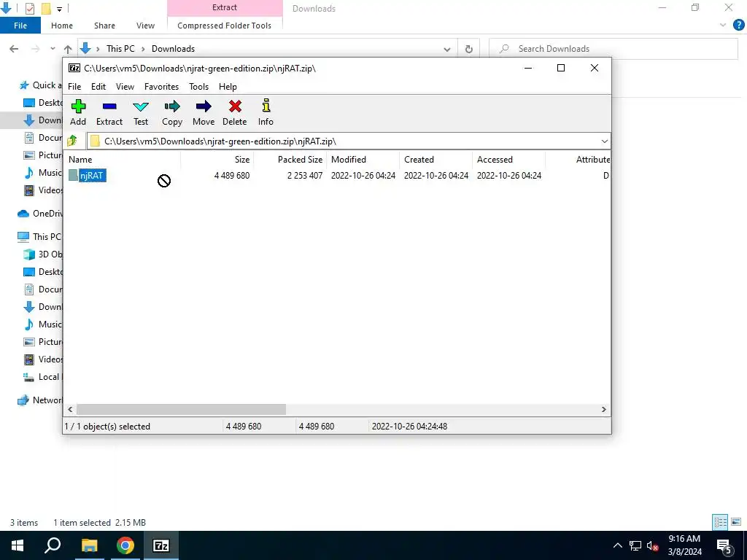This screenshot has height=560, width=747.
Task: Open the Info tool in 7-Zip
Action: (266, 113)
